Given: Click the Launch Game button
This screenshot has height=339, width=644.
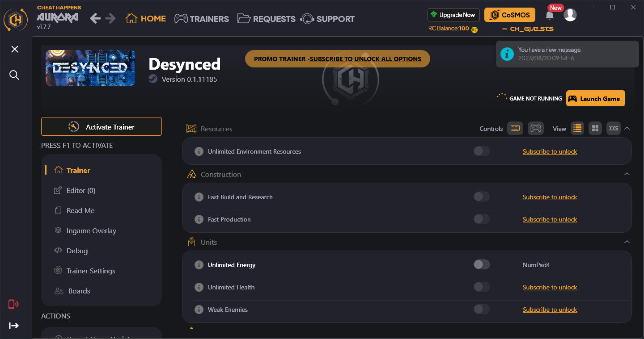Looking at the screenshot, I should (x=595, y=98).
